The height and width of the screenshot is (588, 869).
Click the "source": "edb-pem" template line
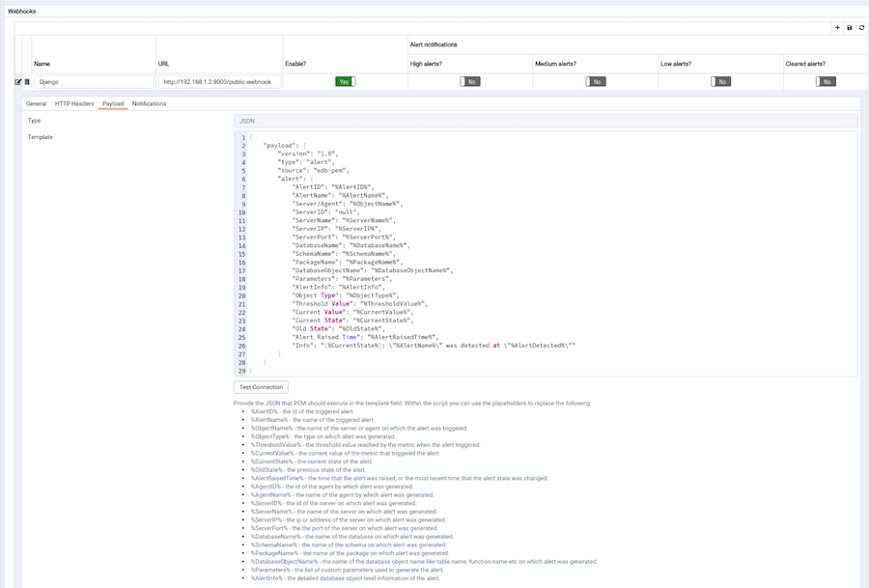(x=313, y=171)
